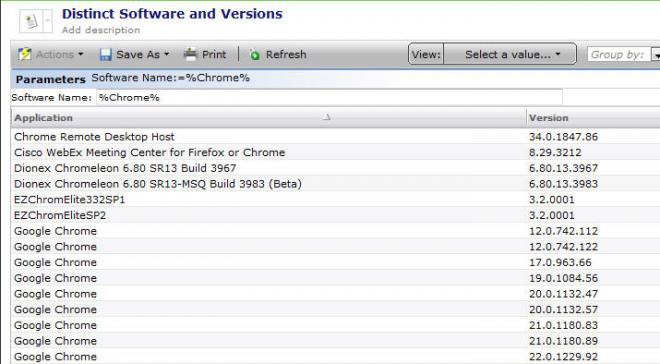660x364 pixels.
Task: Click version 6.80.13.3967 cell
Action: click(563, 168)
